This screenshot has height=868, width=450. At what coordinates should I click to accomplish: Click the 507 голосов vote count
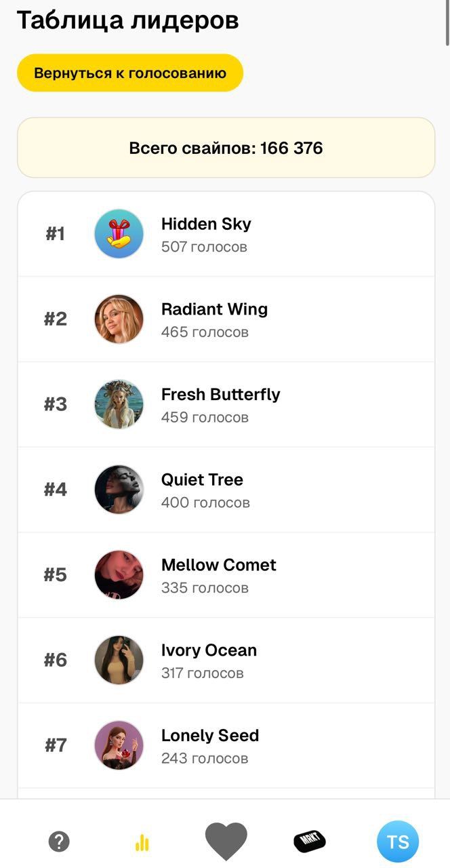coord(205,247)
